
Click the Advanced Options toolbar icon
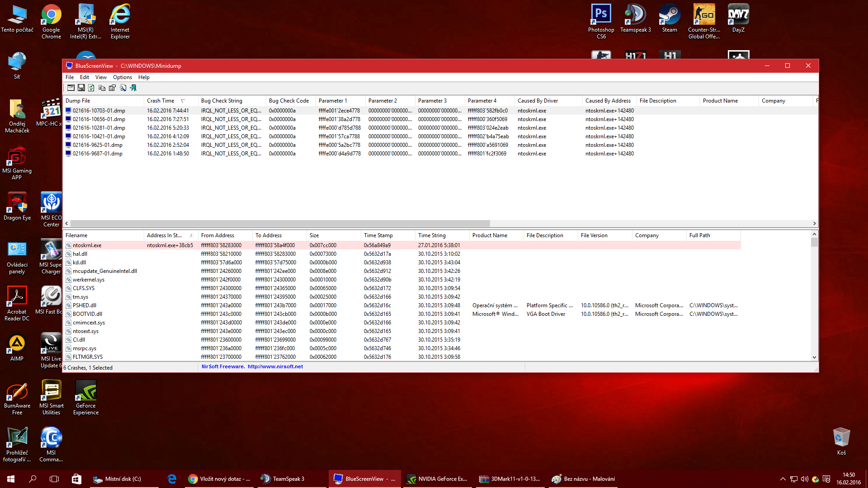click(x=71, y=88)
